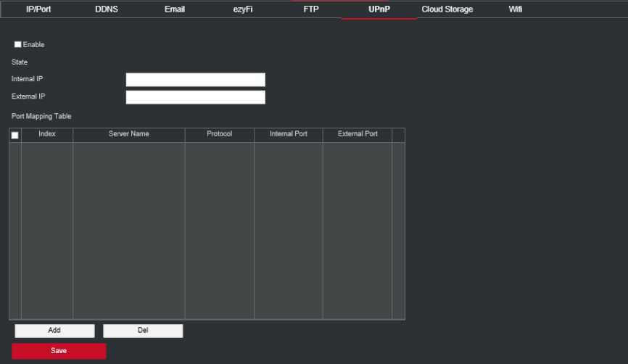
Task: Click the Index column header
Action: pos(47,135)
